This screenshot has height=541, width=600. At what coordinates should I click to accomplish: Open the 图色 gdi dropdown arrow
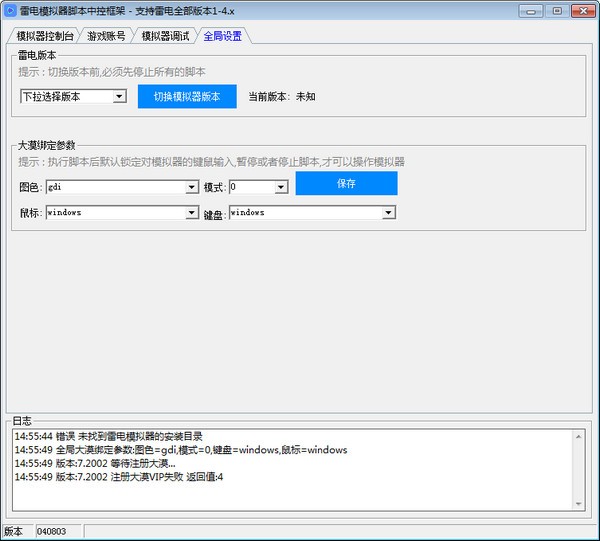tap(192, 187)
